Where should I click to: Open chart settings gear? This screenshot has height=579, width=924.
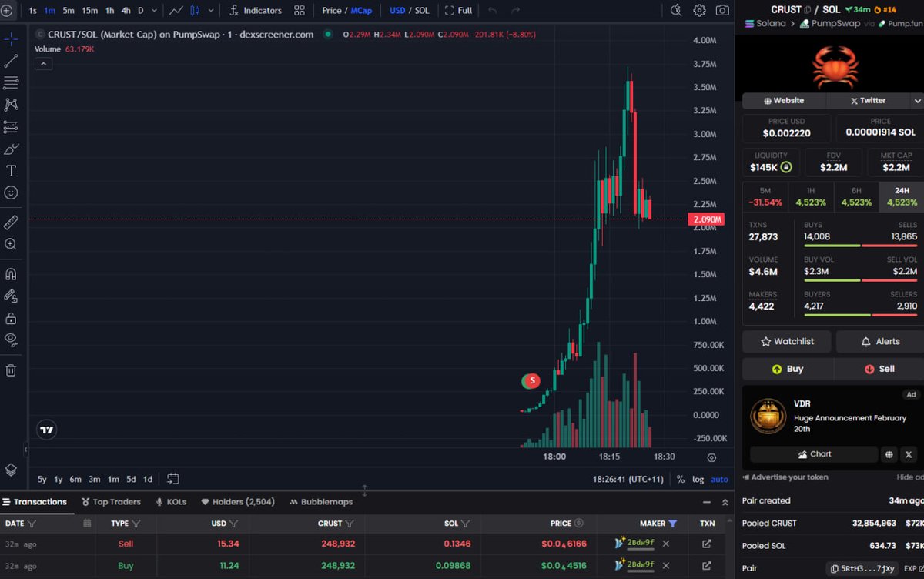click(x=699, y=11)
